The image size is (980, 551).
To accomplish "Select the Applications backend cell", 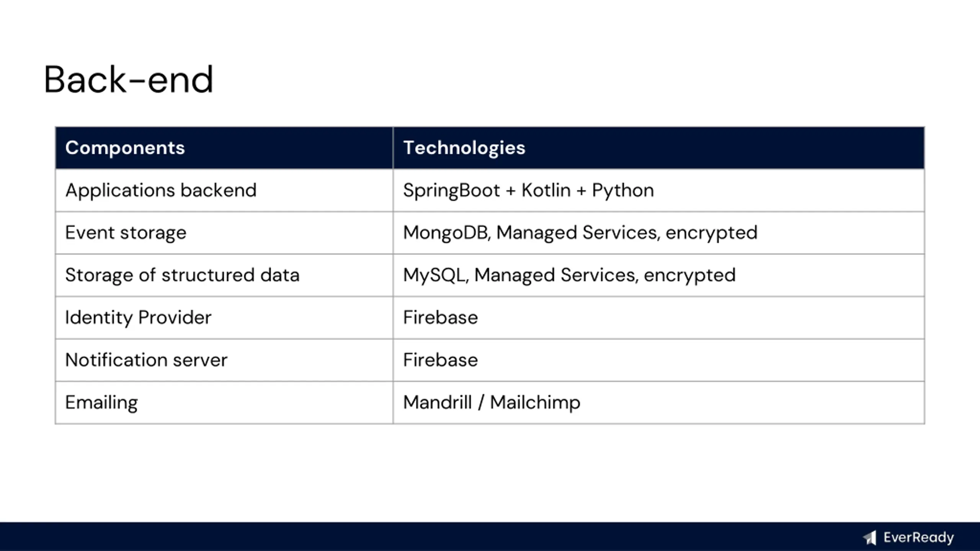I will click(x=224, y=190).
